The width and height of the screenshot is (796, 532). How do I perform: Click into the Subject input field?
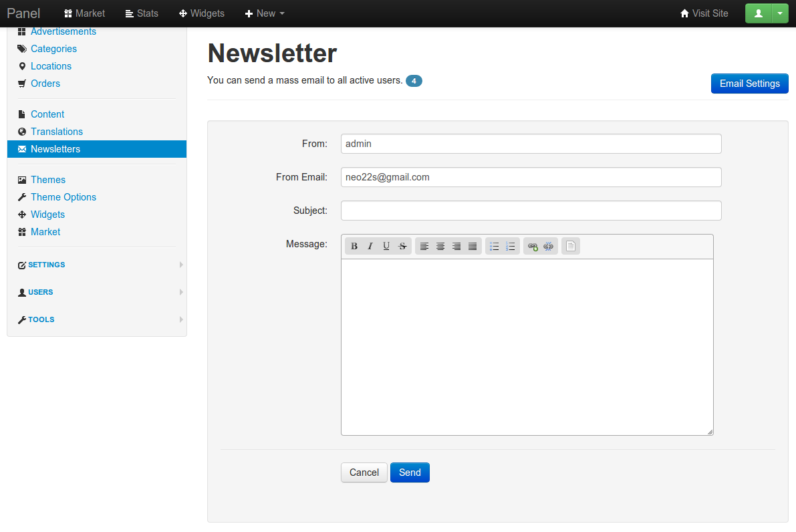click(x=531, y=211)
